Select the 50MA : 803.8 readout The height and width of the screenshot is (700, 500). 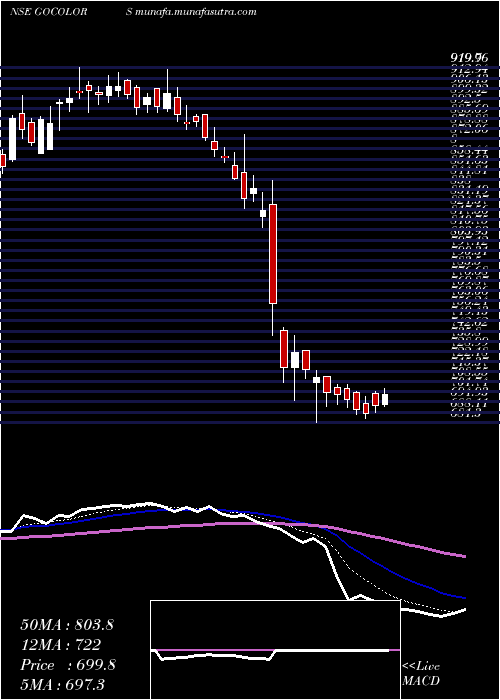[67, 625]
